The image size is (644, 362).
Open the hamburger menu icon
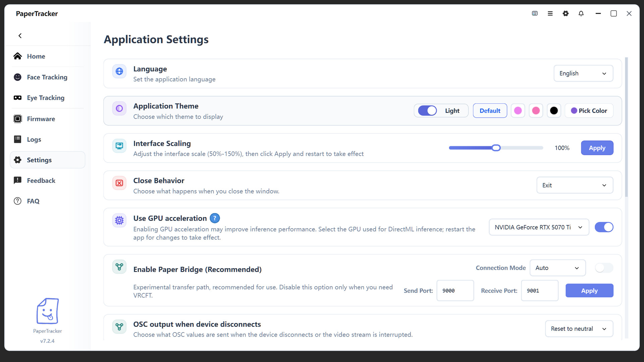pos(550,13)
